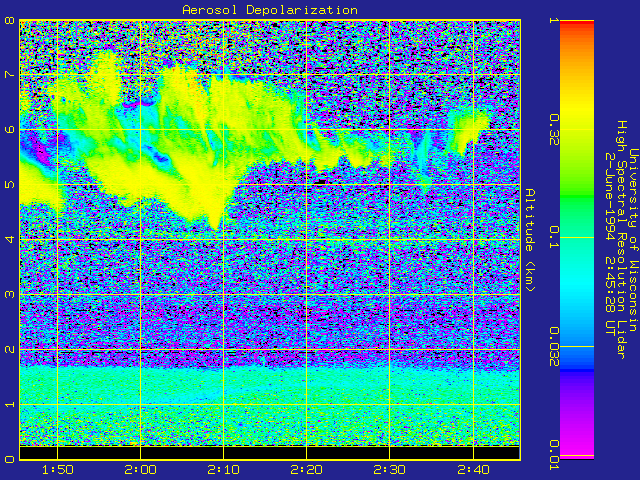Image resolution: width=640 pixels, height=480 pixels.
Task: Click color scale value 0.032
Action: click(553, 347)
